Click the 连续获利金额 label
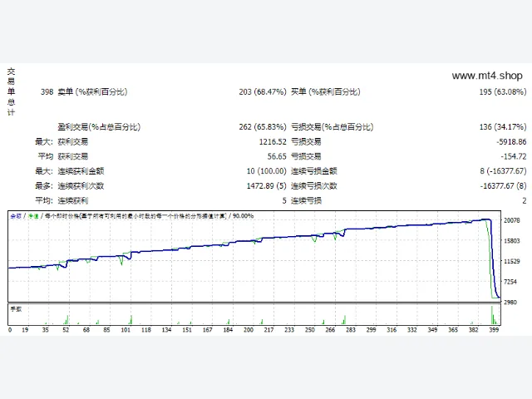 pos(81,171)
